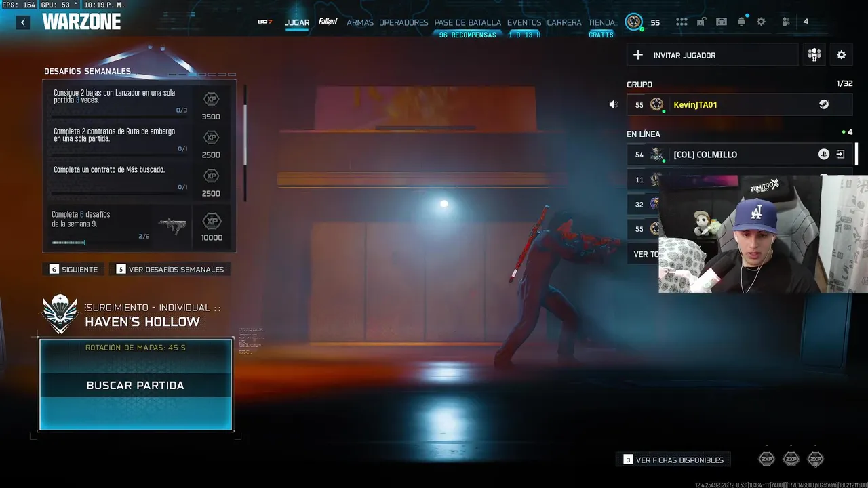Open the party group code icon button
Screen dimensions: 868x488
814,55
